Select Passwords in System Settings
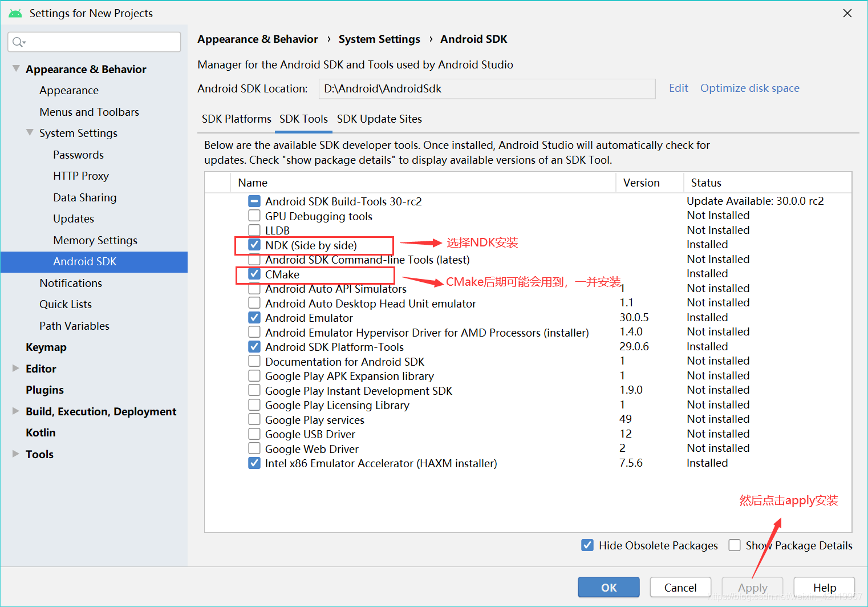The width and height of the screenshot is (868, 607). (78, 155)
